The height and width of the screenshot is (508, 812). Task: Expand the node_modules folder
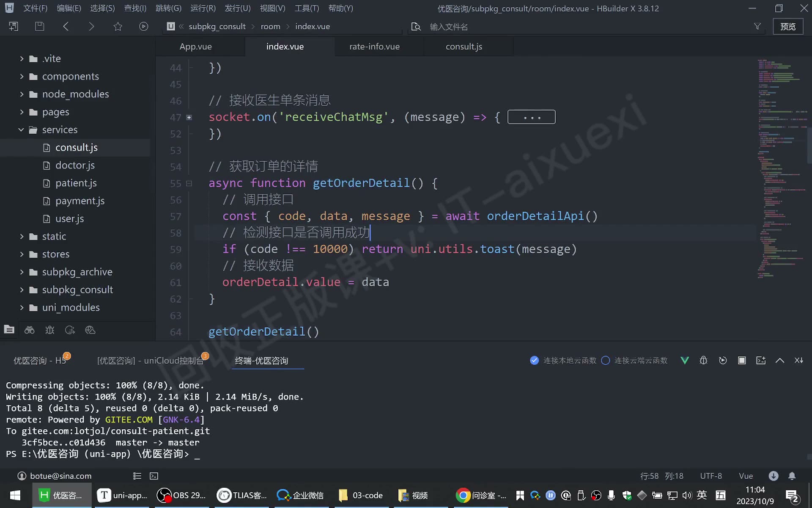click(22, 94)
